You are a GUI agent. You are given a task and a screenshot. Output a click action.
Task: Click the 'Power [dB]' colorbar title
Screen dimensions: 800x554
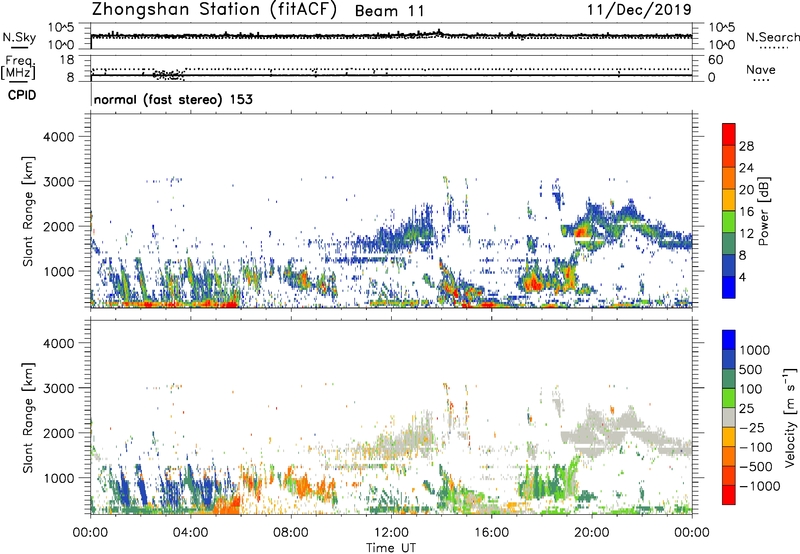(x=763, y=211)
